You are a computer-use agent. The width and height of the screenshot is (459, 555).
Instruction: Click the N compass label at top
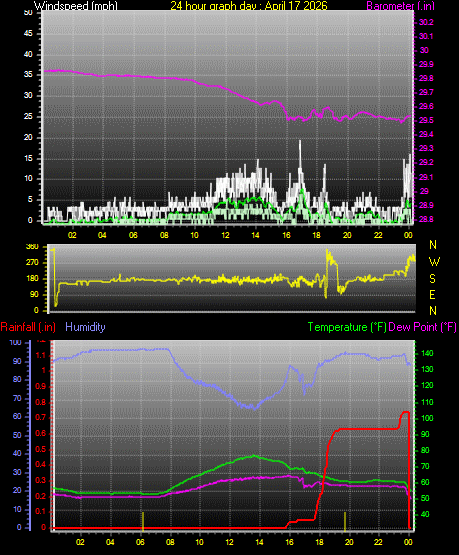click(433, 245)
